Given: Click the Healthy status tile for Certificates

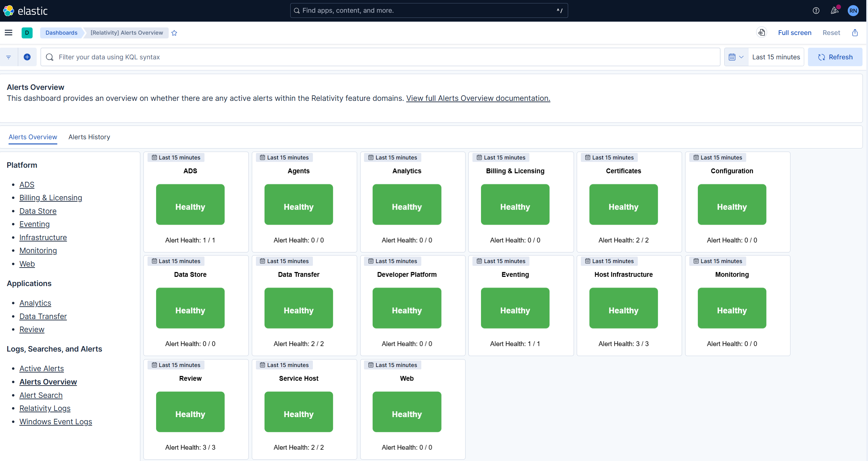Looking at the screenshot, I should tap(623, 204).
